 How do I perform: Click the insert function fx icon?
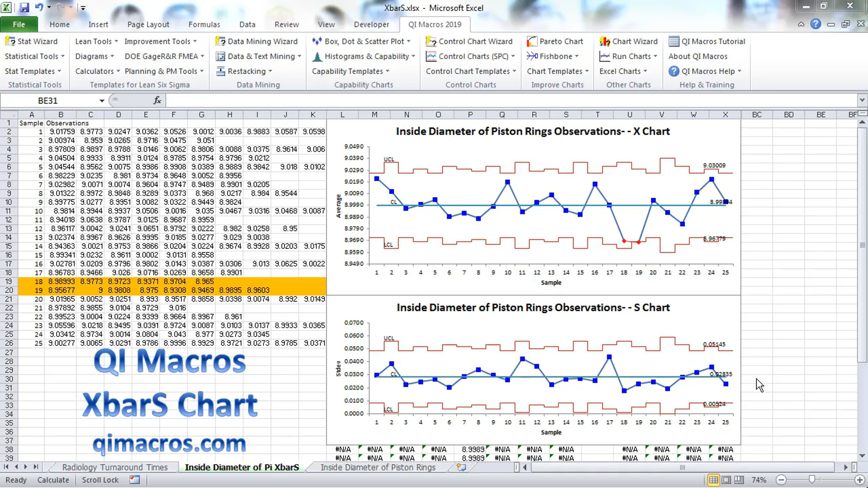(x=157, y=100)
